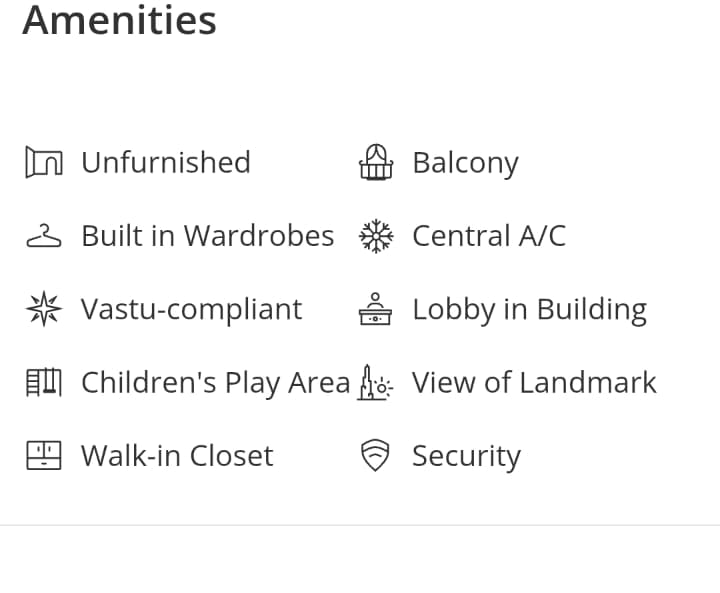Tap the Vastu-compliant amenity text
720x593 pixels.
pyautogui.click(x=191, y=309)
